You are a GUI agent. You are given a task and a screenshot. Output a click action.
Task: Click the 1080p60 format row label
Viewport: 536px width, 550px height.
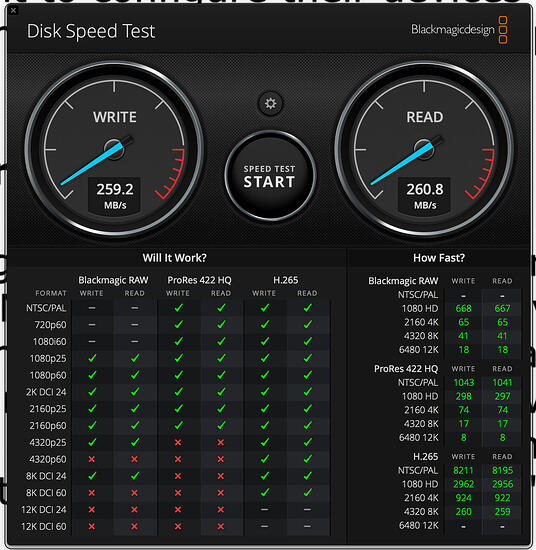[x=48, y=375]
